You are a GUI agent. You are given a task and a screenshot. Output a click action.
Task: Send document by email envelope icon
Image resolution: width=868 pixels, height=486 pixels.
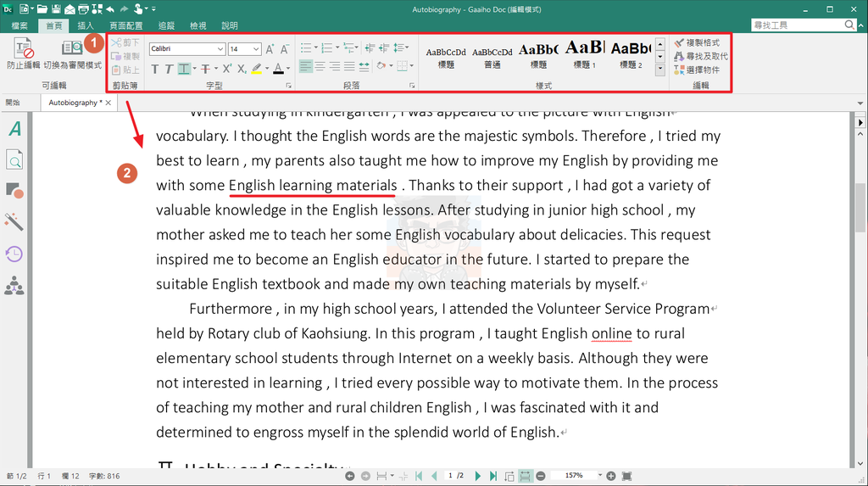point(70,8)
